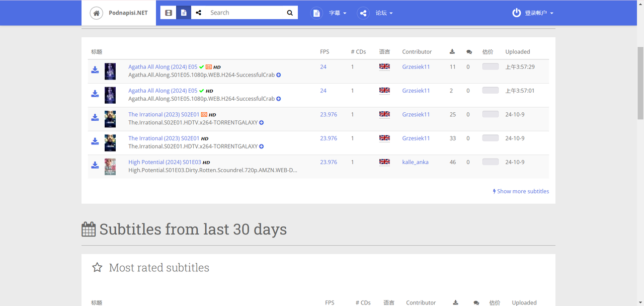Expand releases for Agatha subtitle uploaded 3:57:01
This screenshot has height=306, width=644.
[x=279, y=99]
